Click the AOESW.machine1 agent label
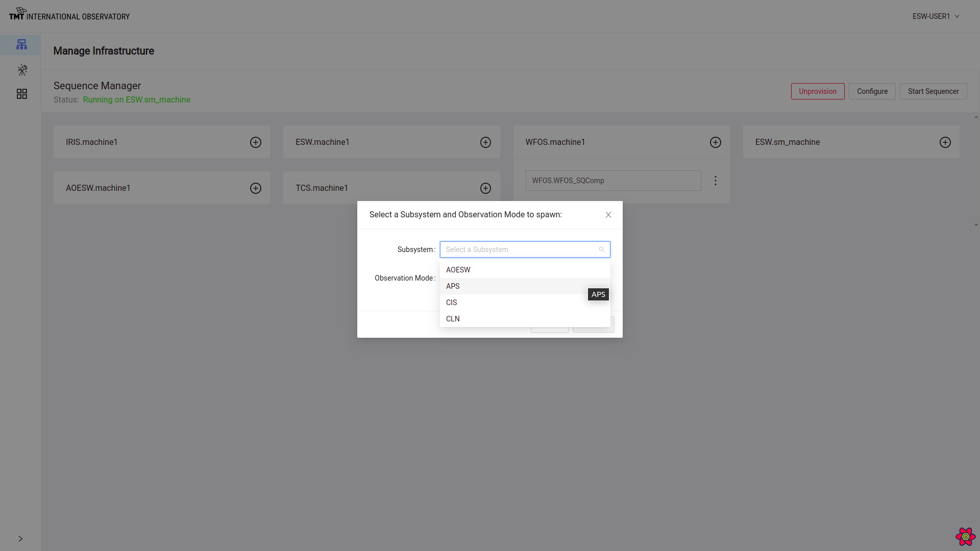The height and width of the screenshot is (551, 980). [x=98, y=188]
